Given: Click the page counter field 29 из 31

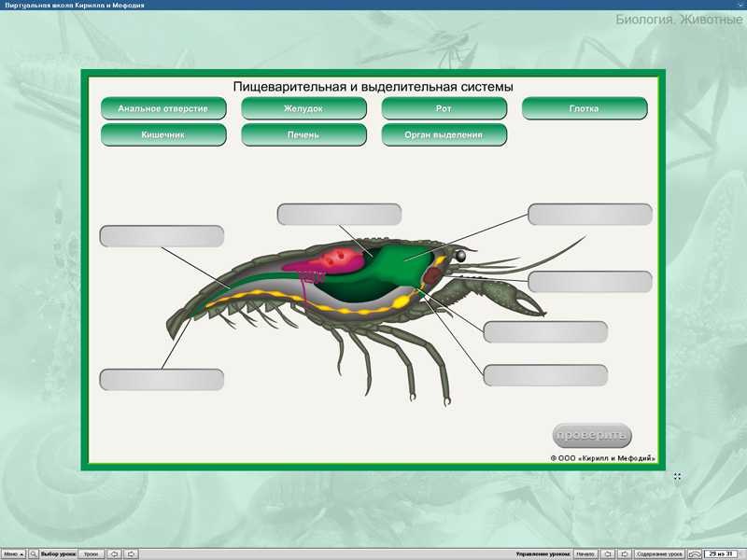Looking at the screenshot, I should click(723, 553).
